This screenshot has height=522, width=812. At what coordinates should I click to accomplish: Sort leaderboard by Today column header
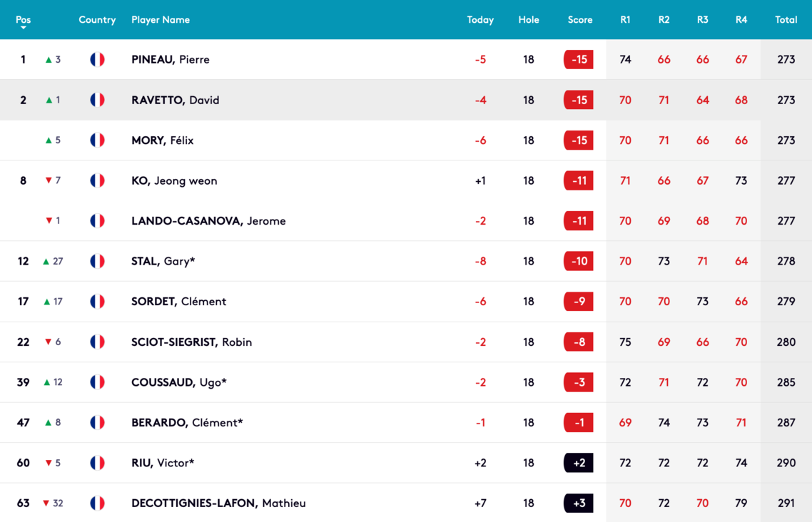[480, 20]
